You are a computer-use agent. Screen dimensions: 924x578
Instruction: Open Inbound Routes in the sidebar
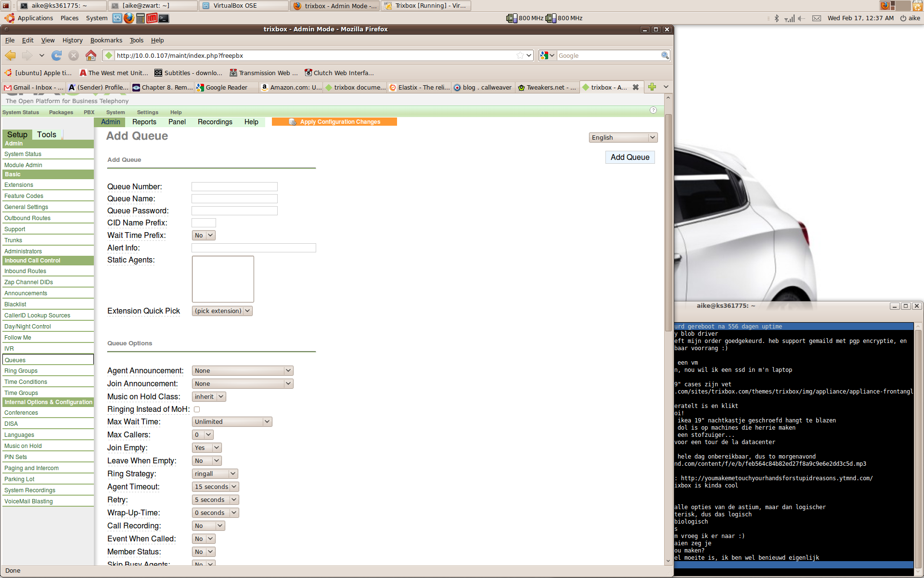tap(25, 271)
